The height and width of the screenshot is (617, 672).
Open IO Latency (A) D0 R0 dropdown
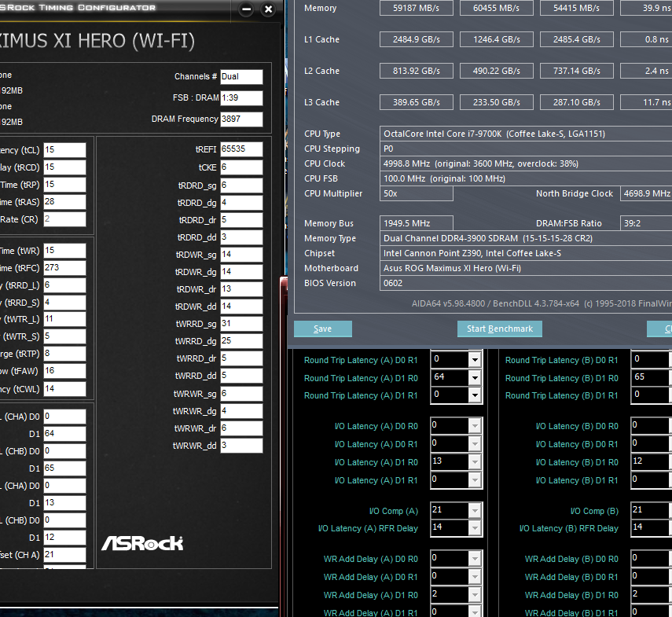(x=475, y=426)
